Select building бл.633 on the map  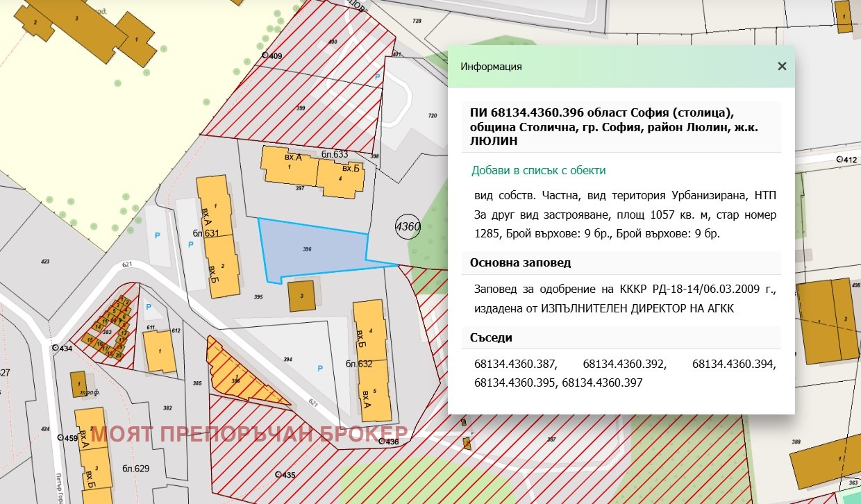coord(333,154)
